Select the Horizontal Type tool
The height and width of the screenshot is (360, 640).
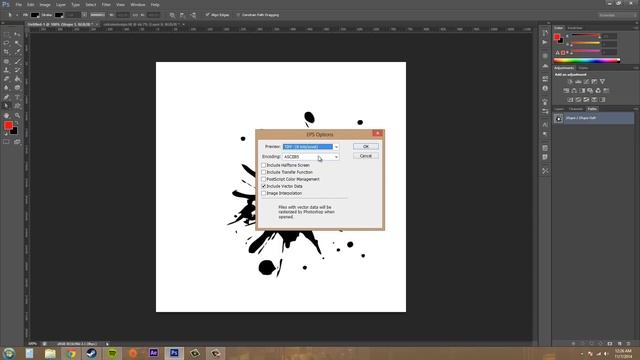coord(17,97)
